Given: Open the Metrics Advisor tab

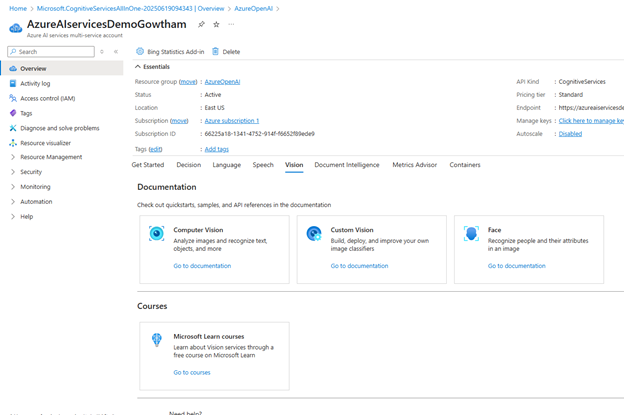Looking at the screenshot, I should pyautogui.click(x=415, y=165).
